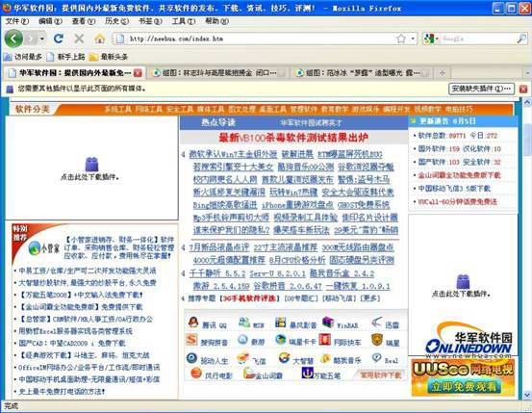The width and height of the screenshot is (532, 413).
Task: Open the back/forward history dropdown arrow
Action: tap(42, 39)
